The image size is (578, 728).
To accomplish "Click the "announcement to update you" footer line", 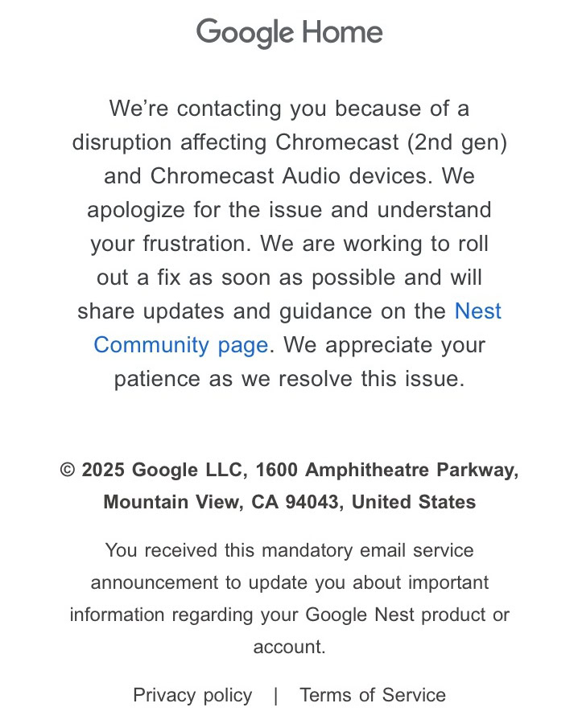I will 289,582.
